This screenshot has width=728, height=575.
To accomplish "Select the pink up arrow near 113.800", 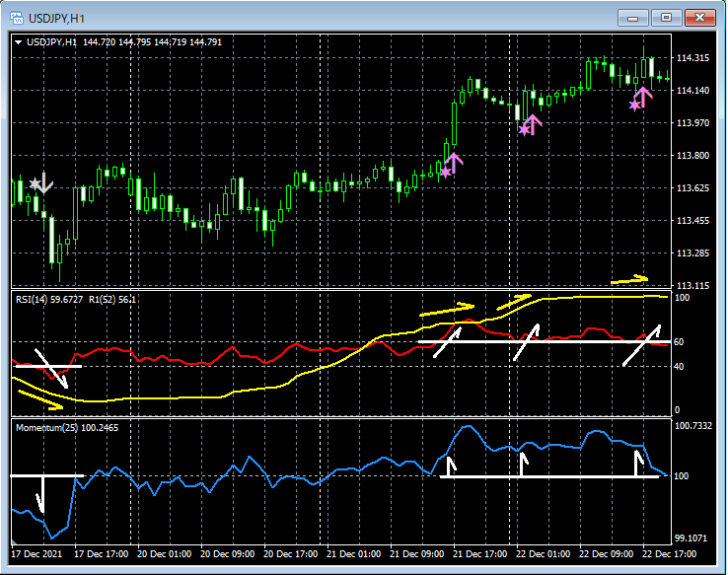I will [454, 163].
